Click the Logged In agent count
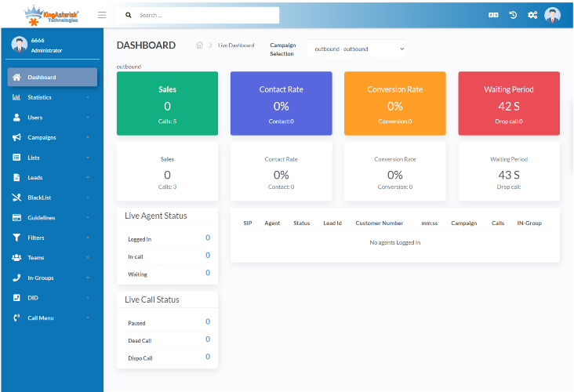The image size is (574, 392). click(x=208, y=238)
